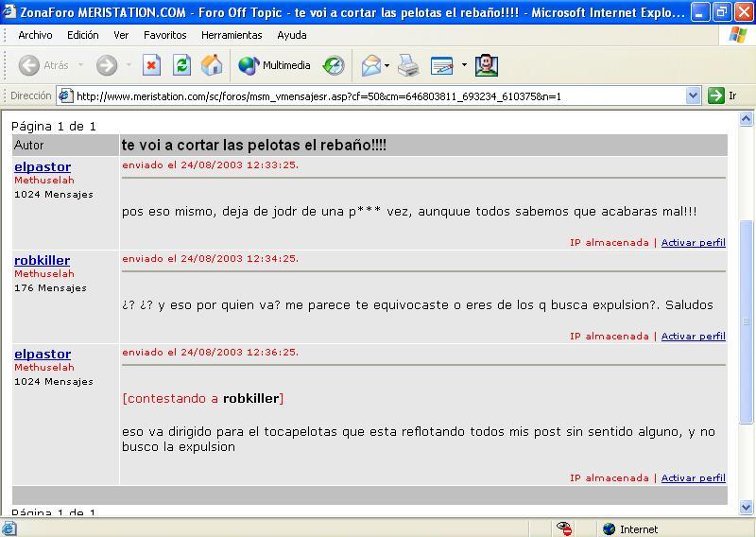Click the privacy report eye icon in status bar
The width and height of the screenshot is (756, 537).
click(564, 528)
